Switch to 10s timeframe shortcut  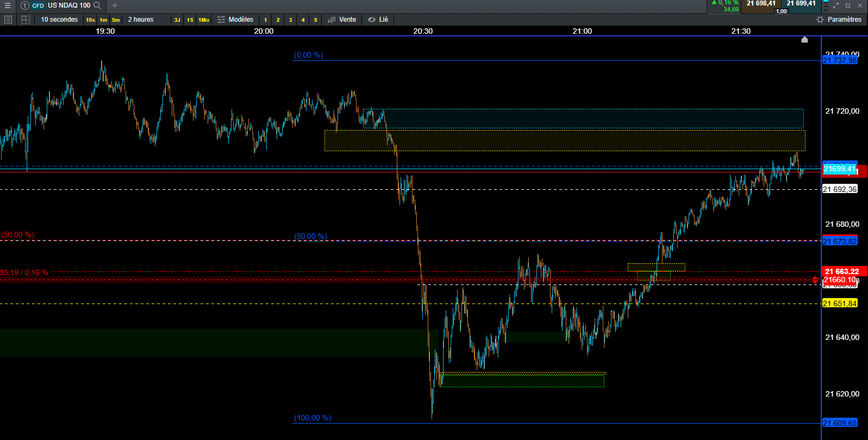[x=90, y=20]
